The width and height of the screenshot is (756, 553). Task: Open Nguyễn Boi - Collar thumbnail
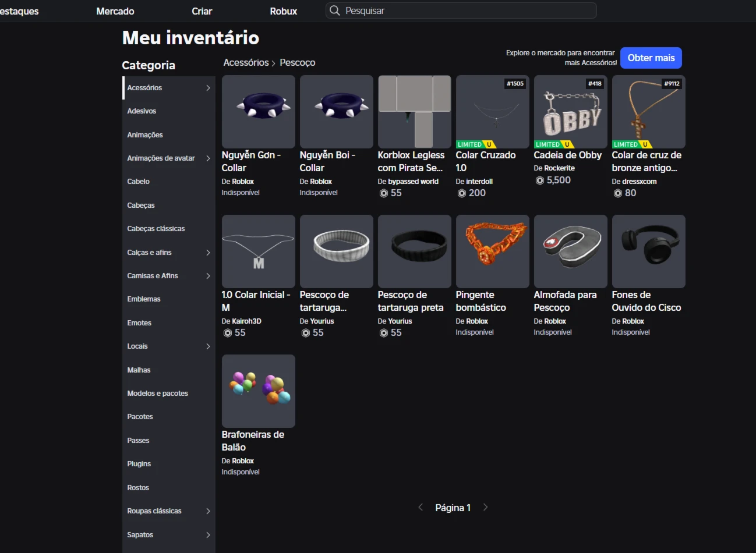point(337,112)
